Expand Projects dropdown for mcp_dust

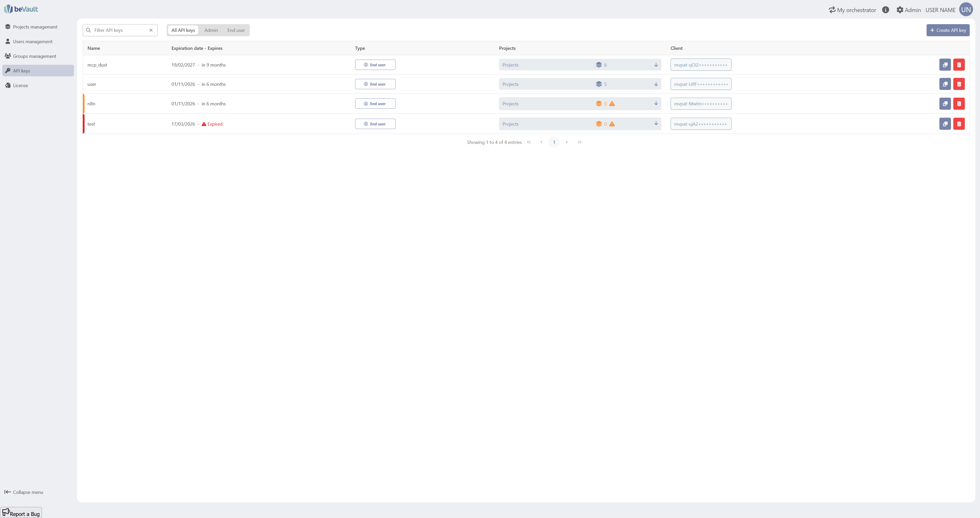656,65
